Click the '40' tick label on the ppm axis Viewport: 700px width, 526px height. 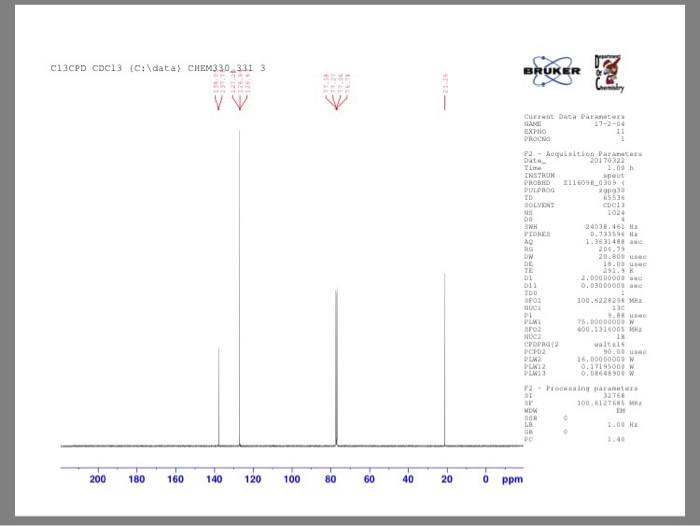(x=408, y=479)
